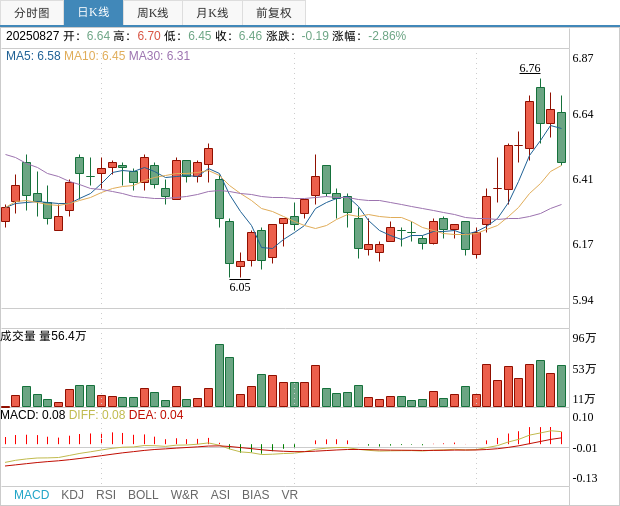Click the 成交量 volume label
Viewport: 620px width, 506px height.
[x=18, y=336]
